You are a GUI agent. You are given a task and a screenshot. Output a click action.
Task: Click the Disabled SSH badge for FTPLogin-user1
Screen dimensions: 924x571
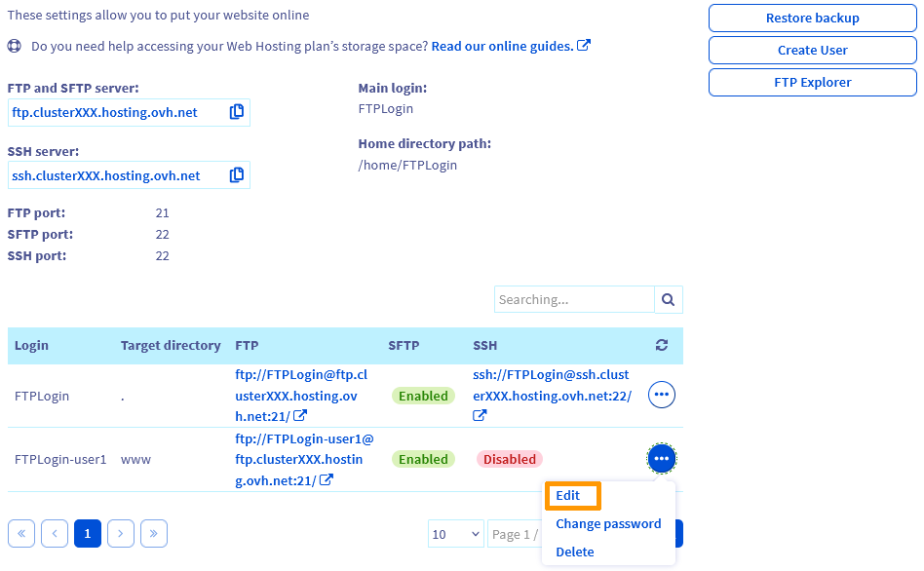(x=509, y=458)
